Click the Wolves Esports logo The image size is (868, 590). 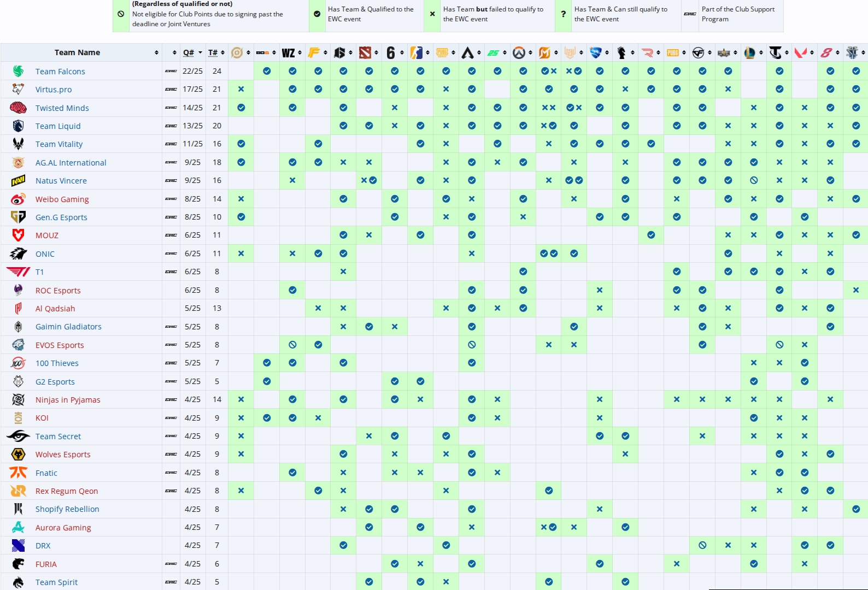tap(18, 454)
